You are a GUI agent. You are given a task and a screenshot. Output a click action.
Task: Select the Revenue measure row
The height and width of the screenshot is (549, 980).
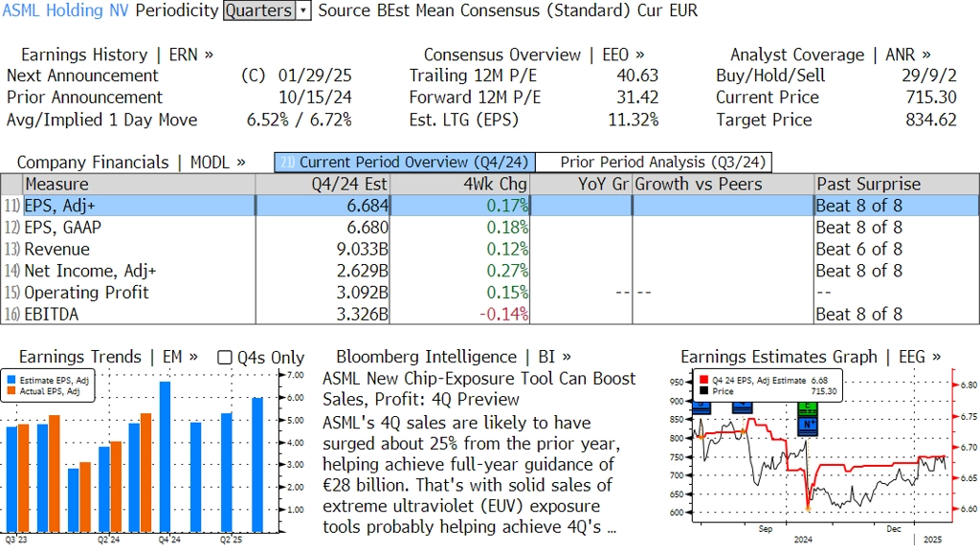[x=490, y=250]
